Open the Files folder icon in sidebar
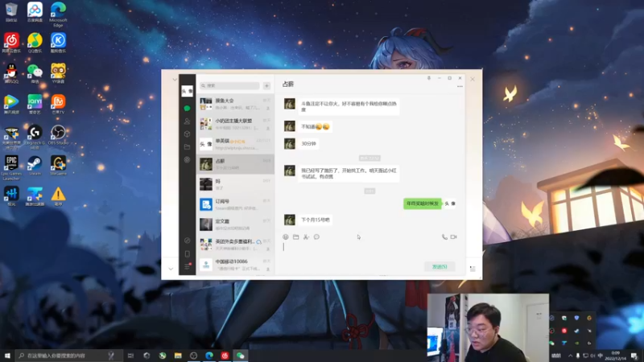The height and width of the screenshot is (362, 644). [x=187, y=147]
